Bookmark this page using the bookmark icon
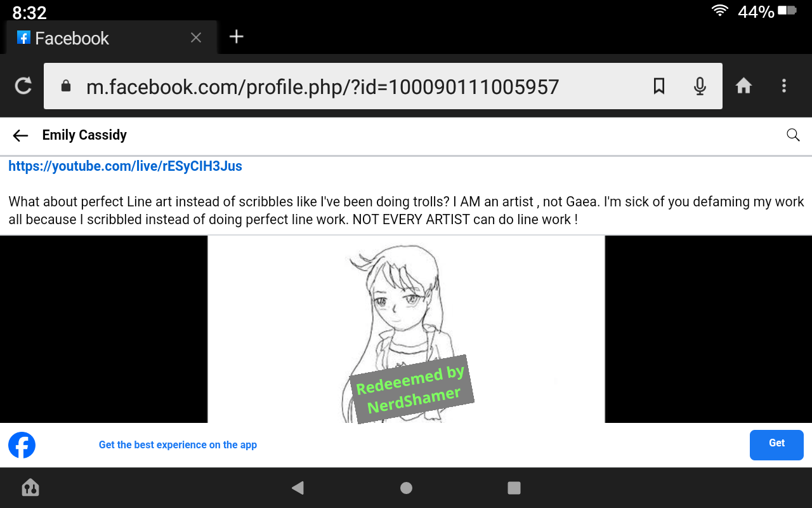Screen dimensions: 812x508 pos(659,86)
